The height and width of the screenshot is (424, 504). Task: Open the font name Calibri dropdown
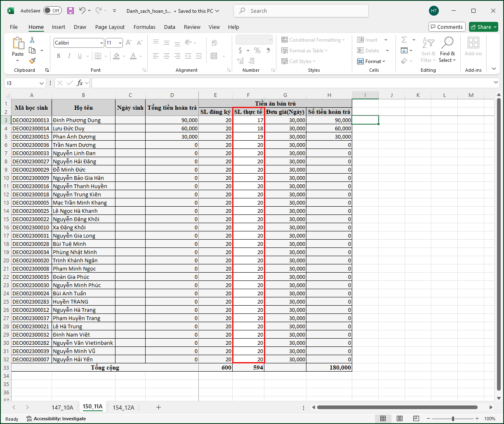tap(101, 43)
